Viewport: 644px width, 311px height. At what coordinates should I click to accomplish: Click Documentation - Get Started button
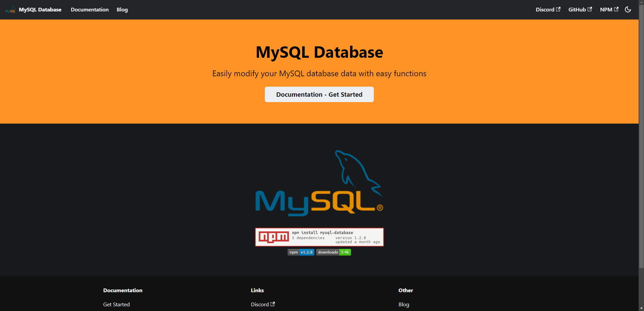point(319,94)
